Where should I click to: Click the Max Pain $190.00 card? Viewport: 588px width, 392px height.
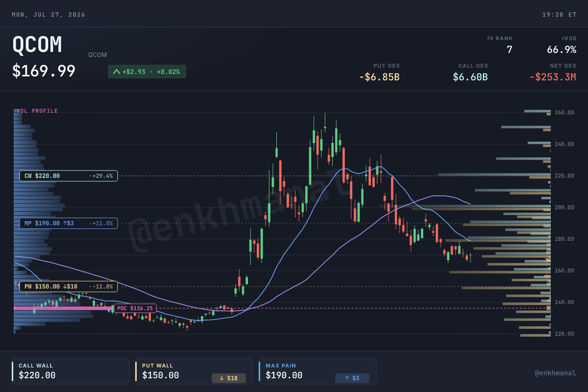(x=318, y=371)
